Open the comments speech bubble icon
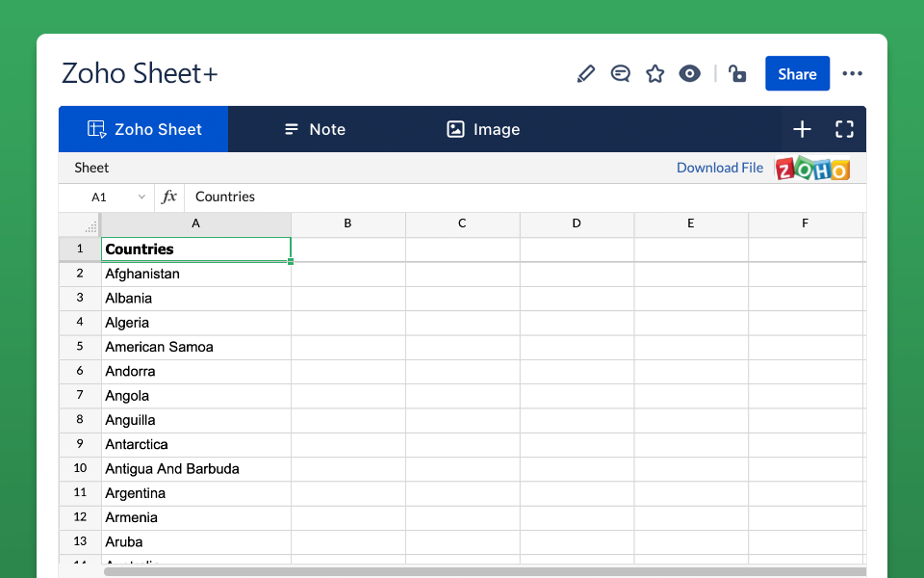 (x=620, y=74)
